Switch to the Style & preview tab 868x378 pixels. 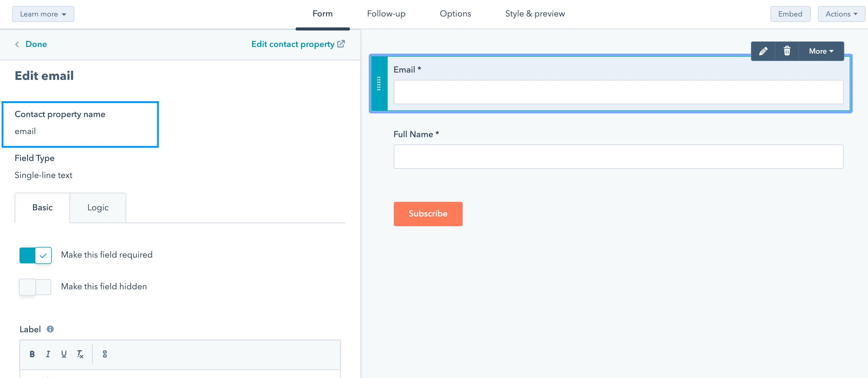tap(535, 14)
